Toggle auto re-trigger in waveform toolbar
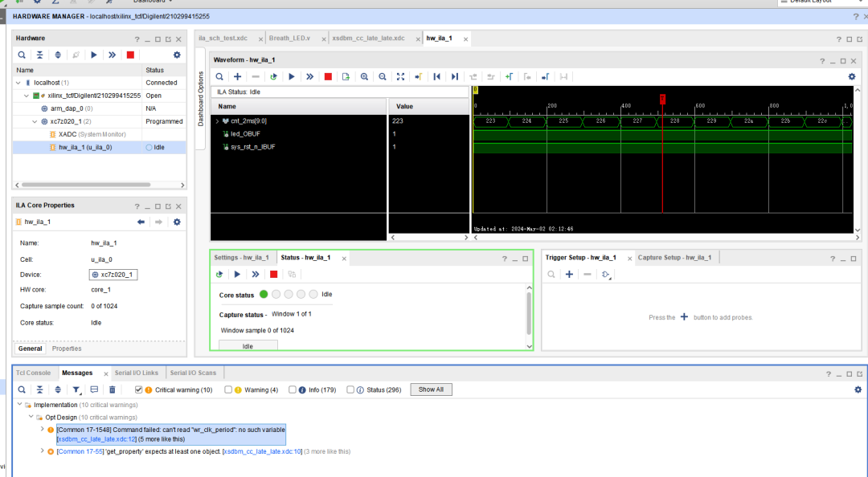The width and height of the screenshot is (868, 477). pos(273,77)
